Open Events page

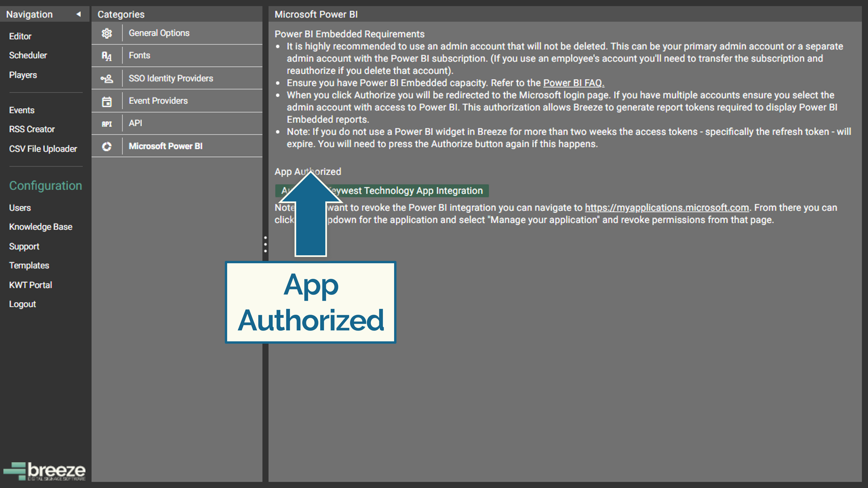(21, 110)
